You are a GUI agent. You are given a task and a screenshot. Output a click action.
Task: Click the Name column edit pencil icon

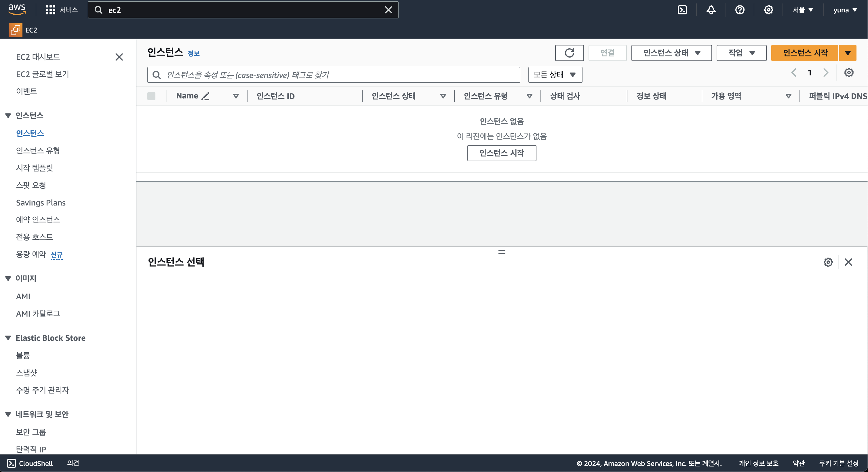pos(205,96)
